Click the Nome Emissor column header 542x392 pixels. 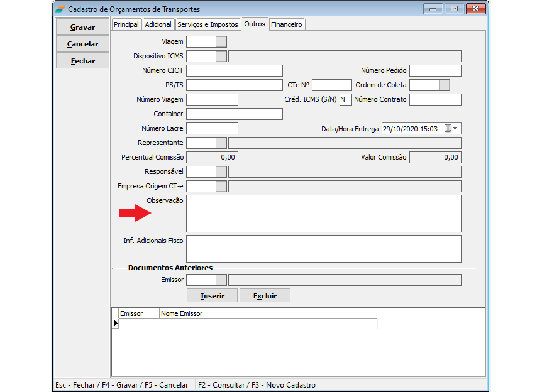[268, 313]
